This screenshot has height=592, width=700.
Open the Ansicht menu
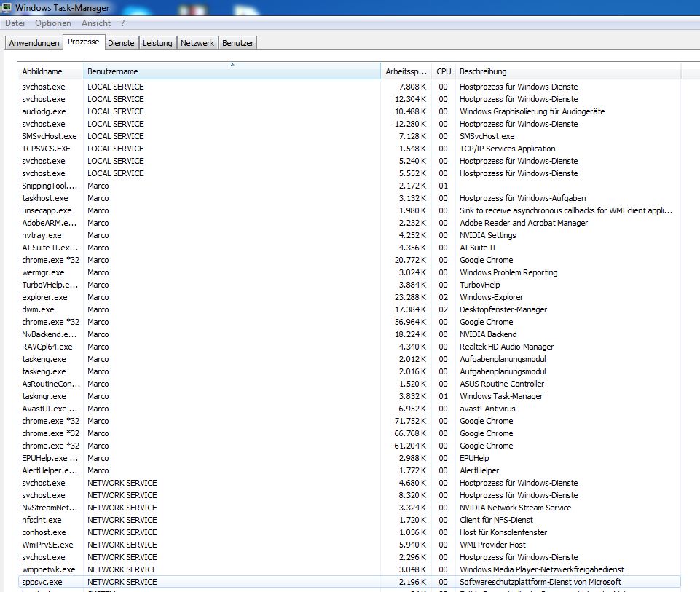click(96, 23)
